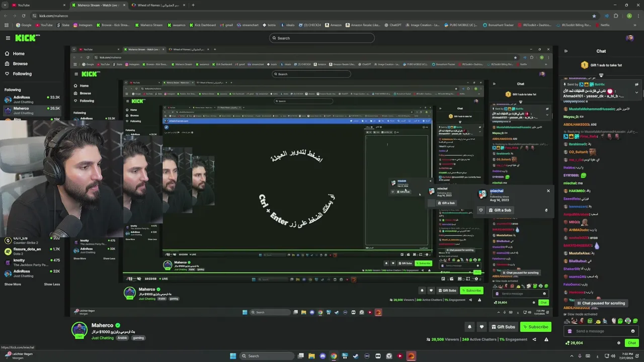Open knotty Jackbox Party channel
The width and height of the screenshot is (644, 362).
coord(32,261)
